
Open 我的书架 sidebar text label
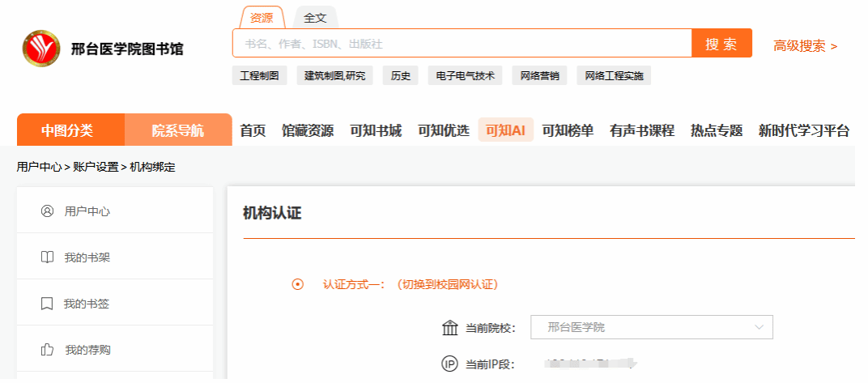pyautogui.click(x=87, y=257)
